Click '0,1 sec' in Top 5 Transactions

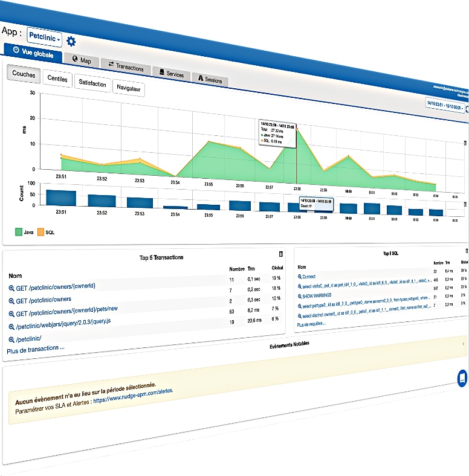click(254, 279)
